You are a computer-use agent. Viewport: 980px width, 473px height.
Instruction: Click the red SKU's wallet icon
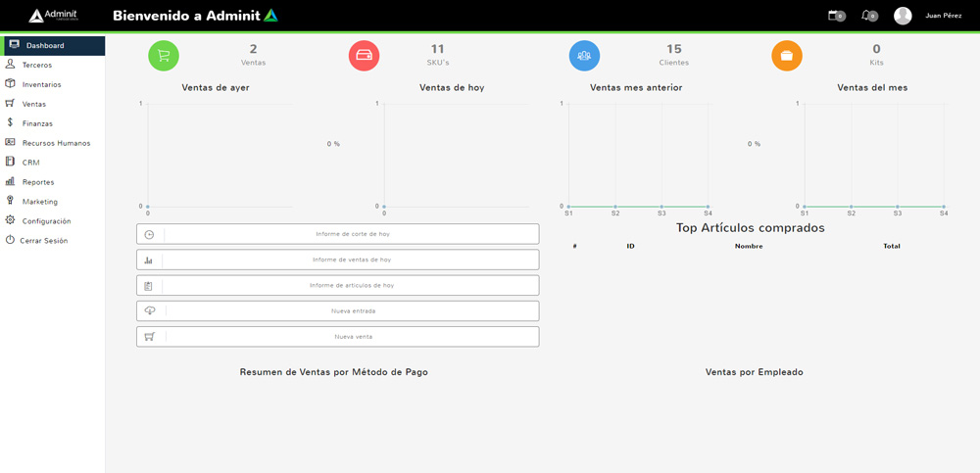coord(364,56)
